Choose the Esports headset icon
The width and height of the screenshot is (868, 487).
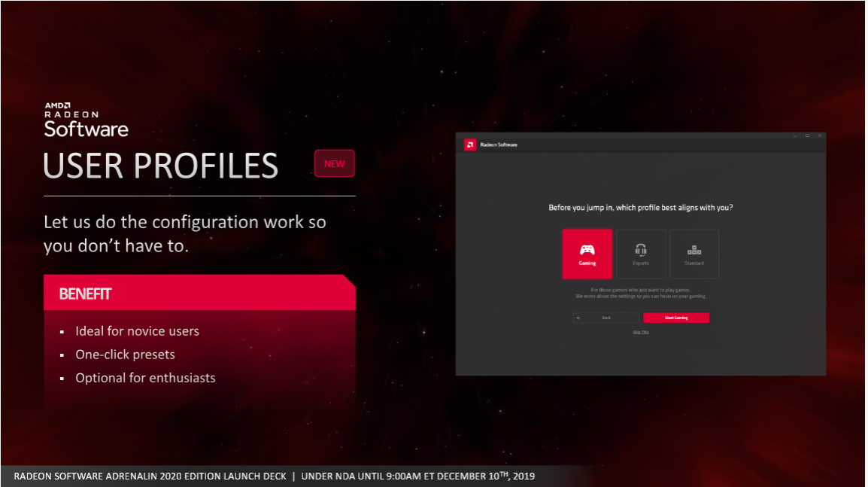[641, 250]
